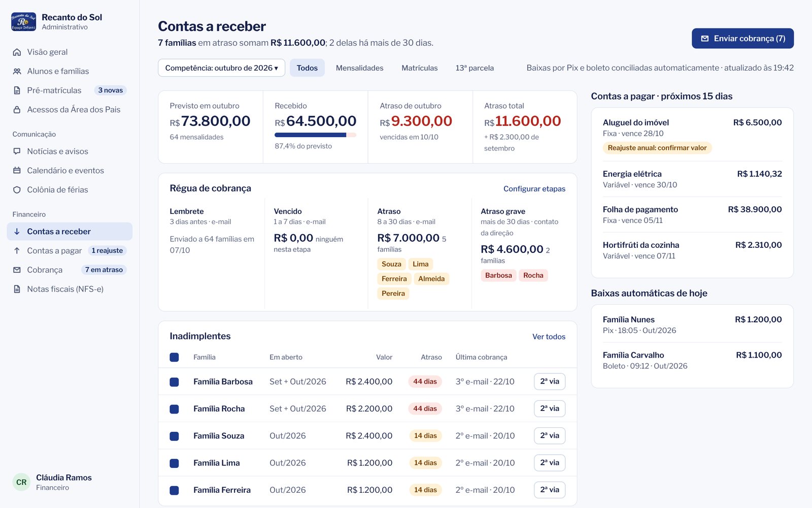Open the Pré-matrículas document icon
The width and height of the screenshot is (812, 508).
17,90
